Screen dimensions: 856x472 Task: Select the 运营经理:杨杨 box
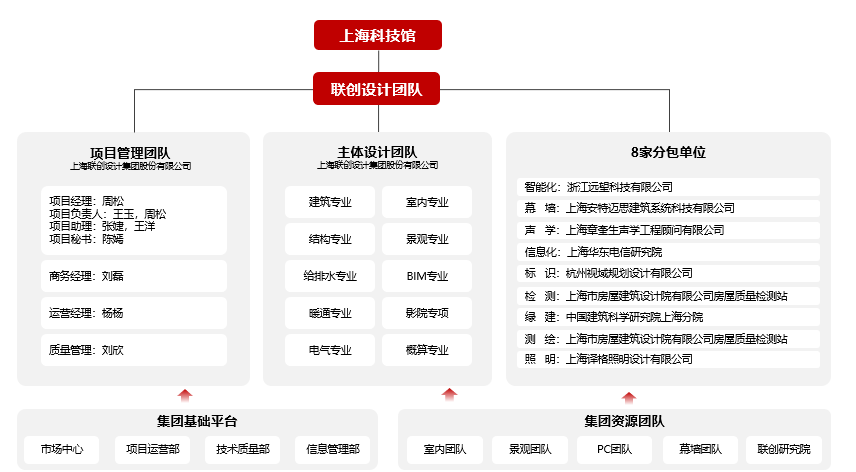coord(134,313)
